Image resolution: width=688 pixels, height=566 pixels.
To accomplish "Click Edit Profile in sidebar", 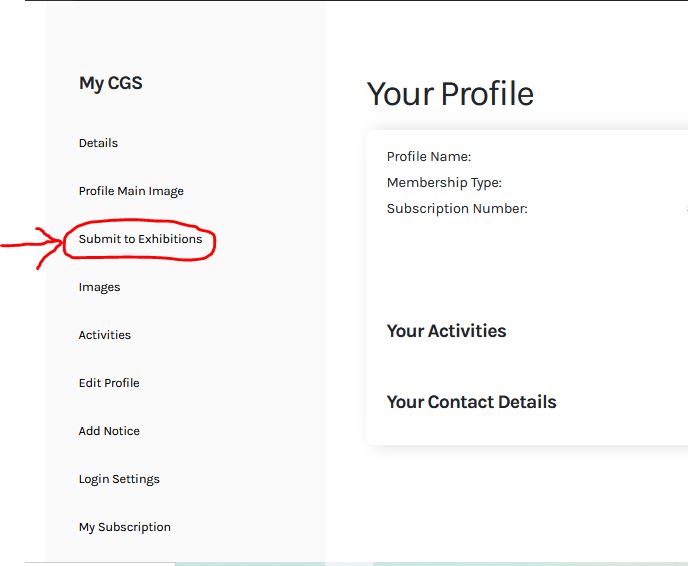I will click(x=109, y=383).
